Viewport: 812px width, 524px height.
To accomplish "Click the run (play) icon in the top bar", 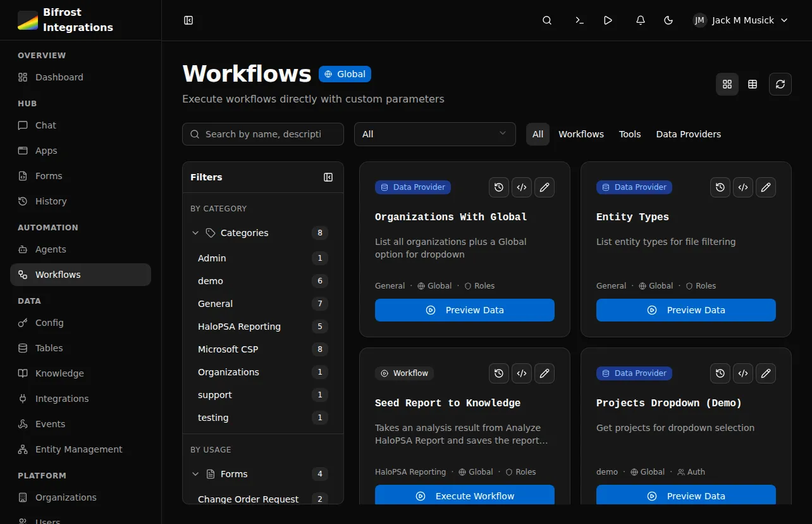I will coord(608,20).
